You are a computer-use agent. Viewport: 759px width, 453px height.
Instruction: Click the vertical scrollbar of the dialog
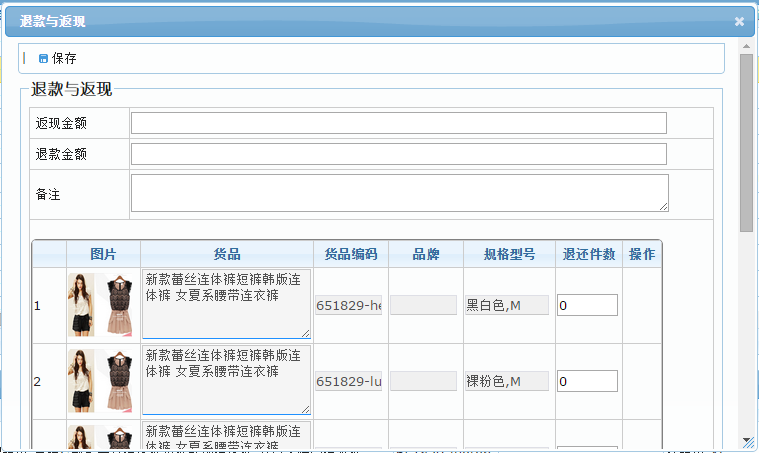pos(746,140)
